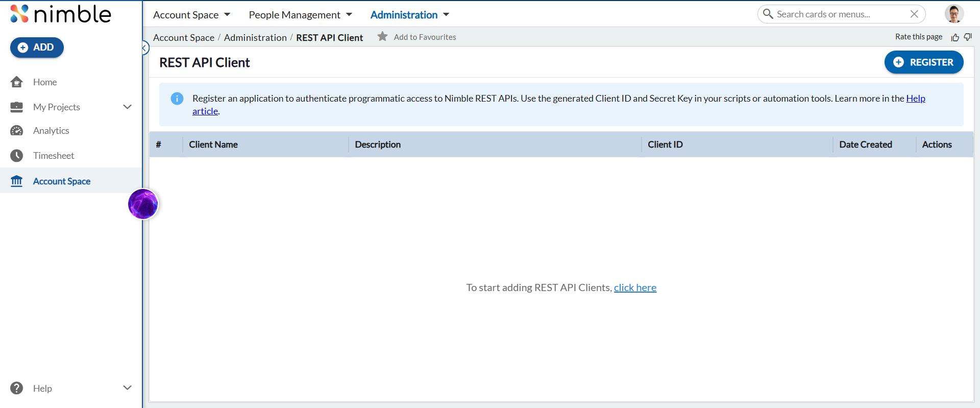Screen dimensions: 980x408
Task: Go to Account Space breadcrumb
Action: 184,38
